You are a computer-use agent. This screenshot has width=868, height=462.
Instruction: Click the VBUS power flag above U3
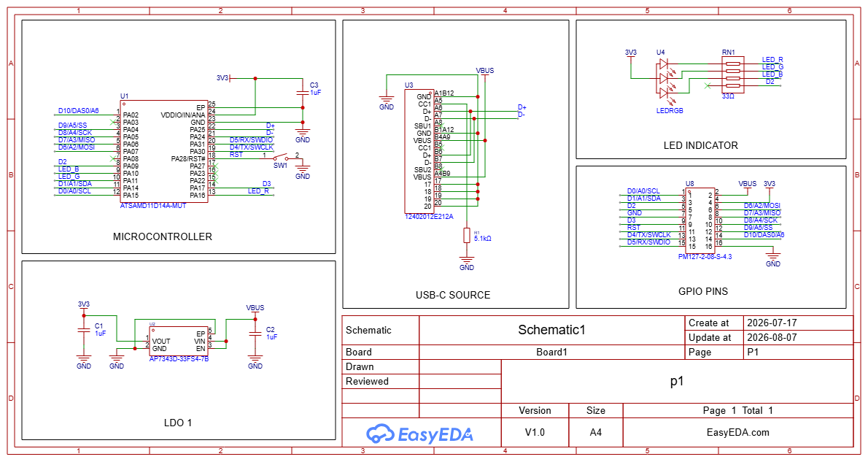[485, 73]
